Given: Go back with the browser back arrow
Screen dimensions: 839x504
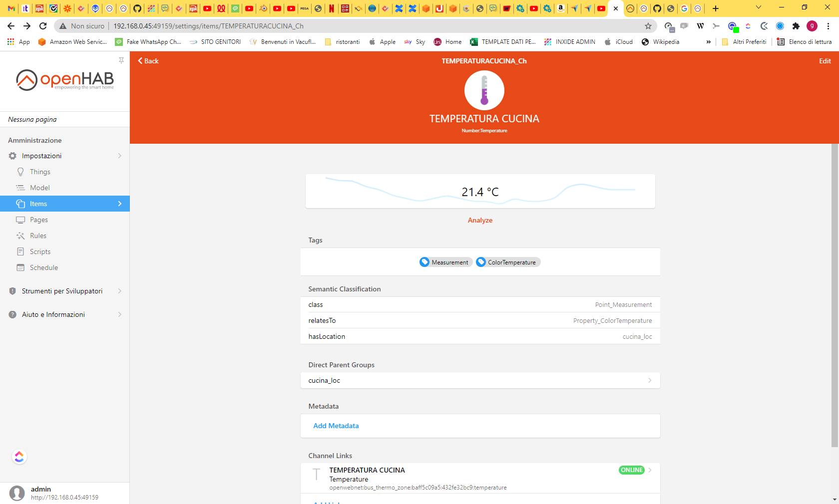Looking at the screenshot, I should click(11, 26).
